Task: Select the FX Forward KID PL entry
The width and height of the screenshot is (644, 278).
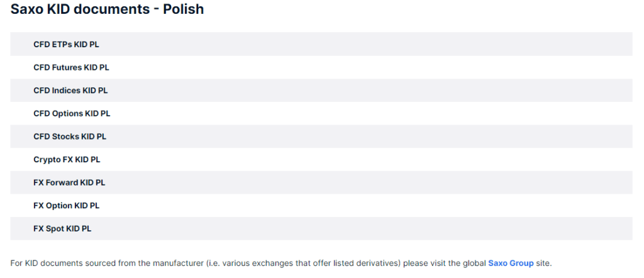Action: [69, 182]
